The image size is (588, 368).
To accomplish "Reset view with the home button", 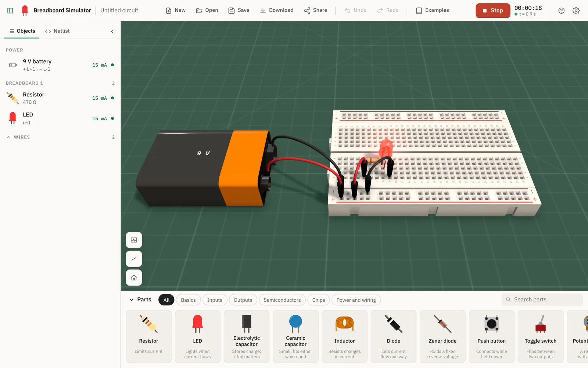I will 134,277.
